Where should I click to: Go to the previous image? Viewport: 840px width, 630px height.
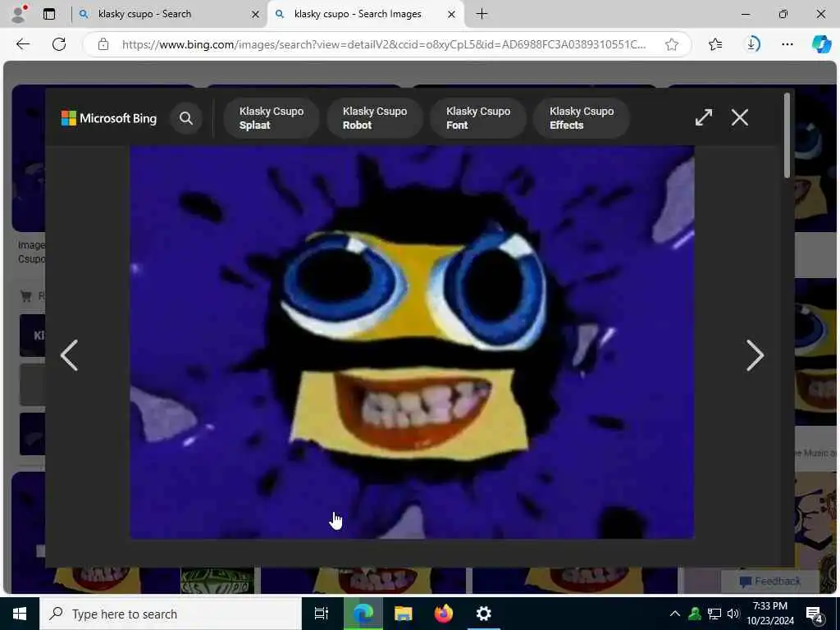69,355
